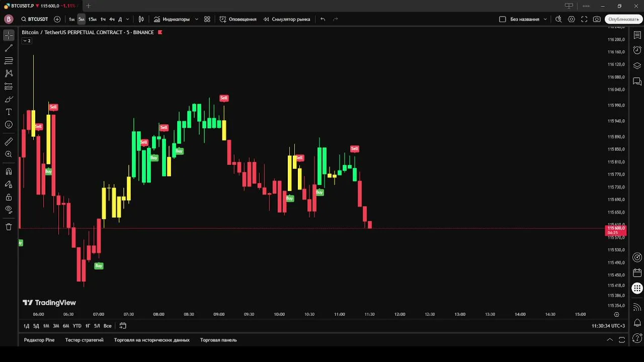Open the news feed icon in right sidebar
Image resolution: width=644 pixels, height=362 pixels.
pyautogui.click(x=637, y=307)
